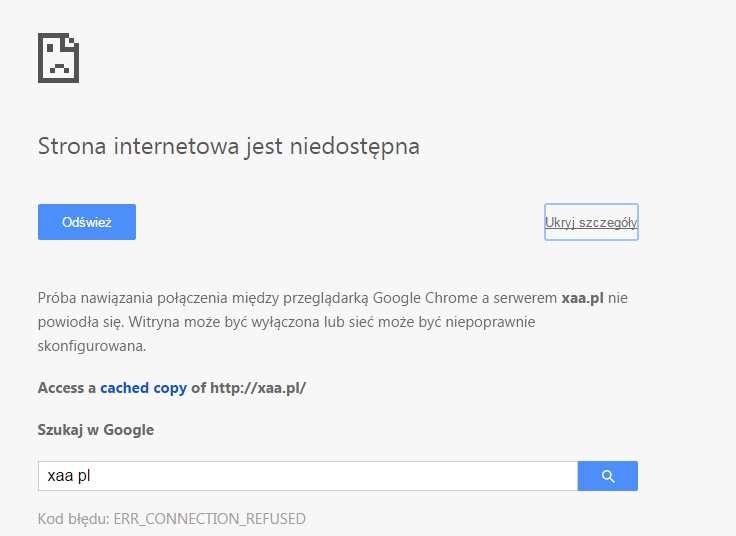
Task: Click the blue Odśwież reload button
Action: coord(87,222)
